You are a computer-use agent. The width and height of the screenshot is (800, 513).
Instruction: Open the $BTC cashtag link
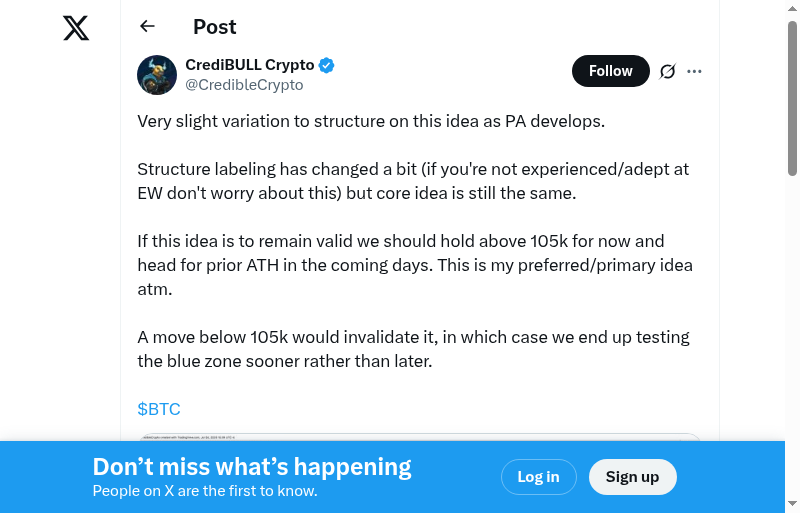coord(159,409)
